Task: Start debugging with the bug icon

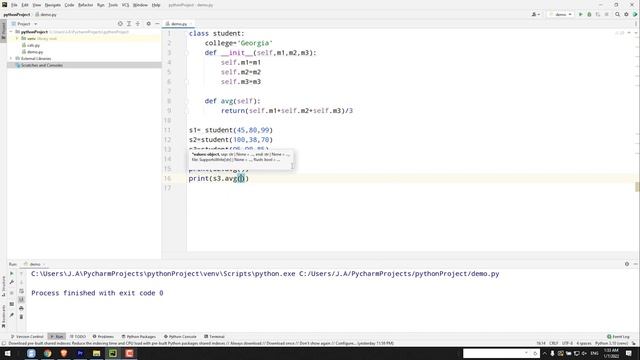Action: tap(589, 14)
